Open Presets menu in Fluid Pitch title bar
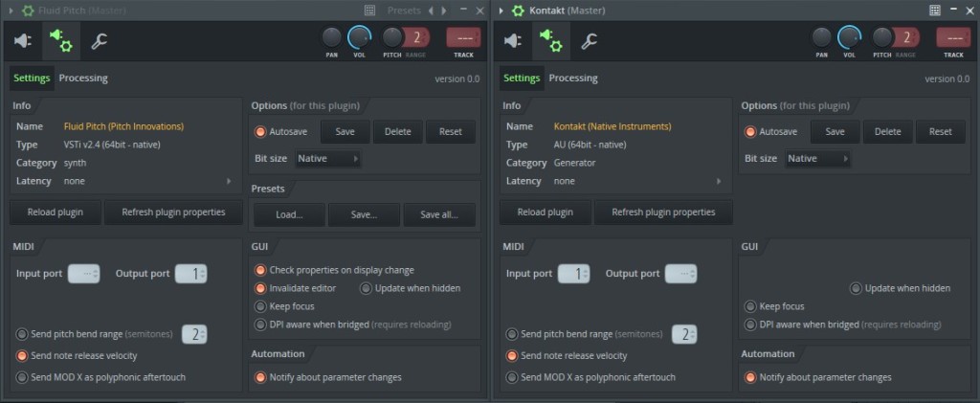 tap(404, 11)
